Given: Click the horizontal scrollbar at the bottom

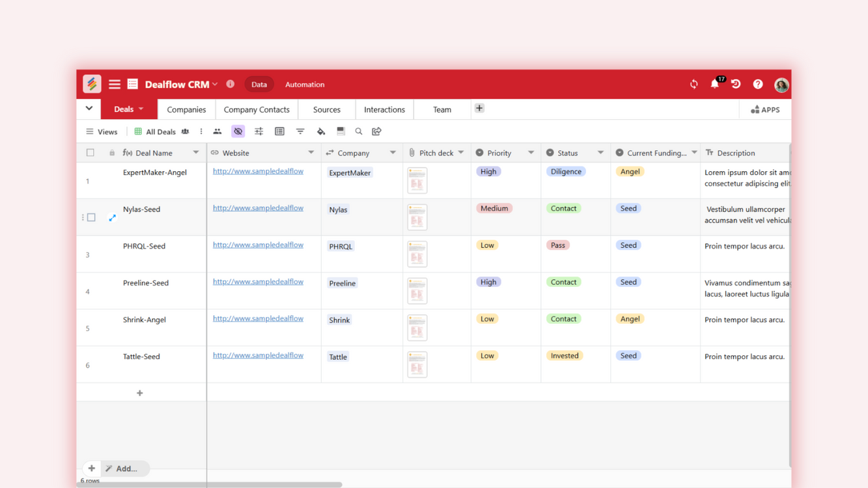Looking at the screenshot, I should point(209,485).
